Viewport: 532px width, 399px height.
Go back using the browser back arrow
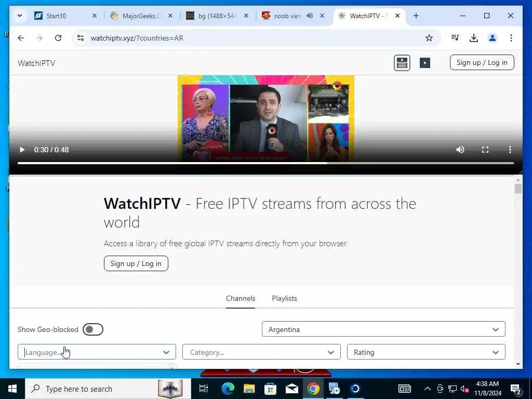tap(21, 38)
